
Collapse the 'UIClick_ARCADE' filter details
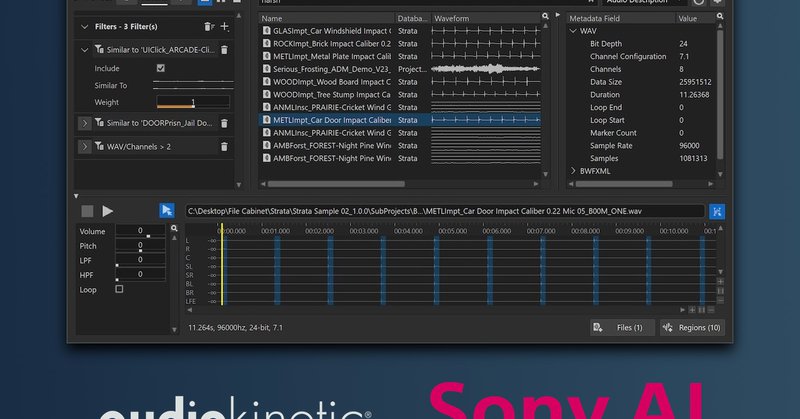click(x=85, y=50)
